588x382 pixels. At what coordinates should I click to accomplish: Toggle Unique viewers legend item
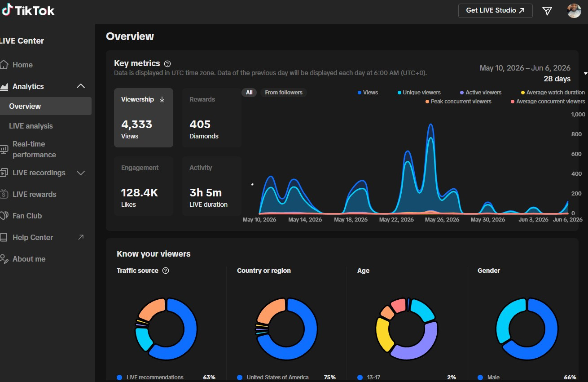[419, 93]
